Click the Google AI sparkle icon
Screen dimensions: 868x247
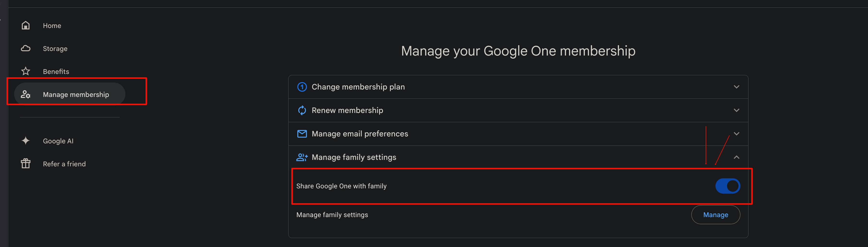26,141
